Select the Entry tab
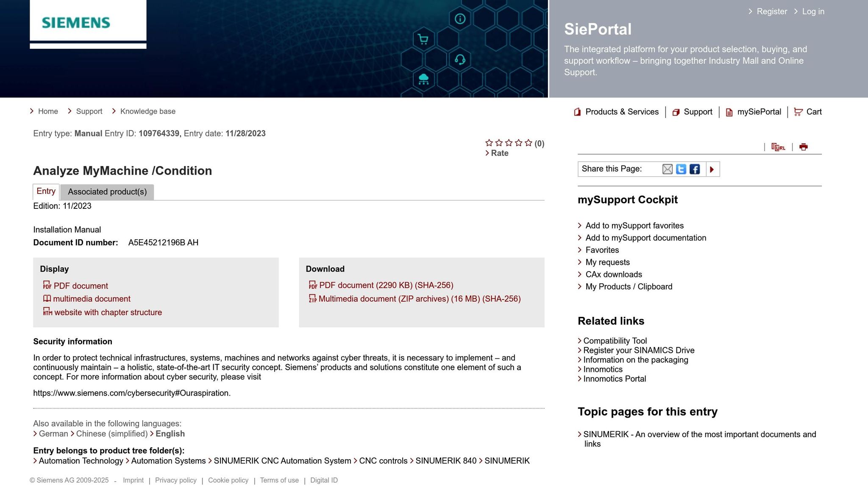Image resolution: width=868 pixels, height=488 pixels. click(x=46, y=191)
